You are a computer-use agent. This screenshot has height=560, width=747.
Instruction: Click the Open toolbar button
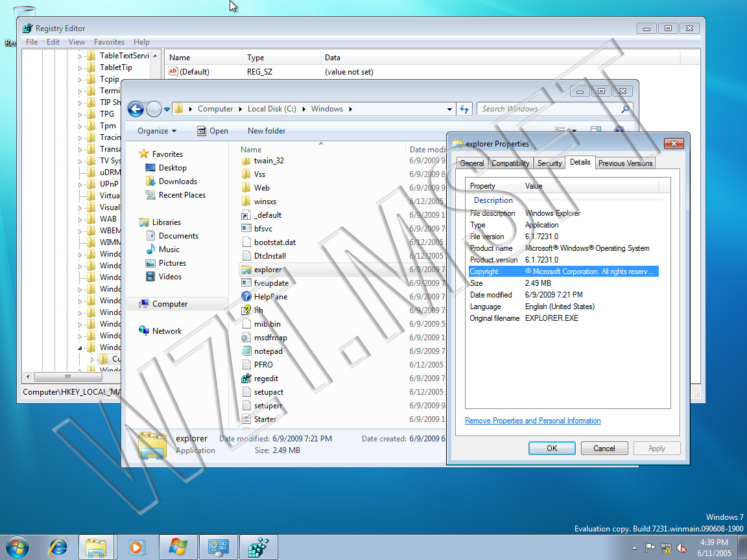[x=213, y=131]
